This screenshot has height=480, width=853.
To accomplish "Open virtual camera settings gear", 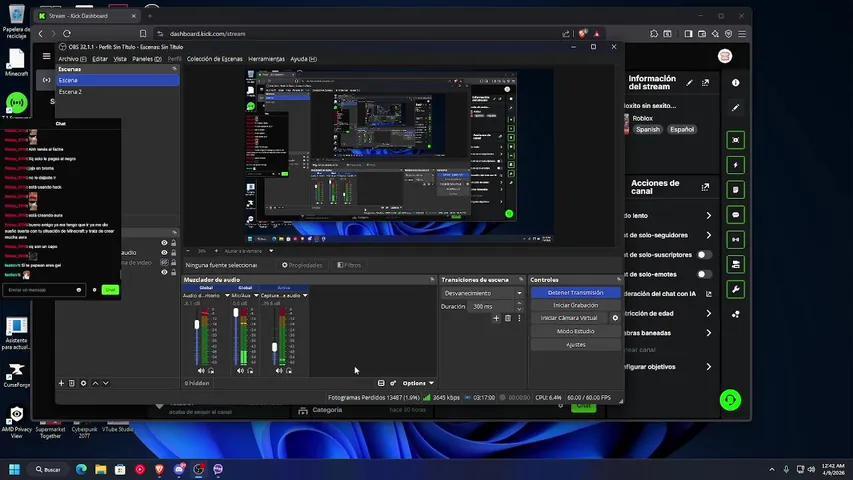I will (615, 318).
